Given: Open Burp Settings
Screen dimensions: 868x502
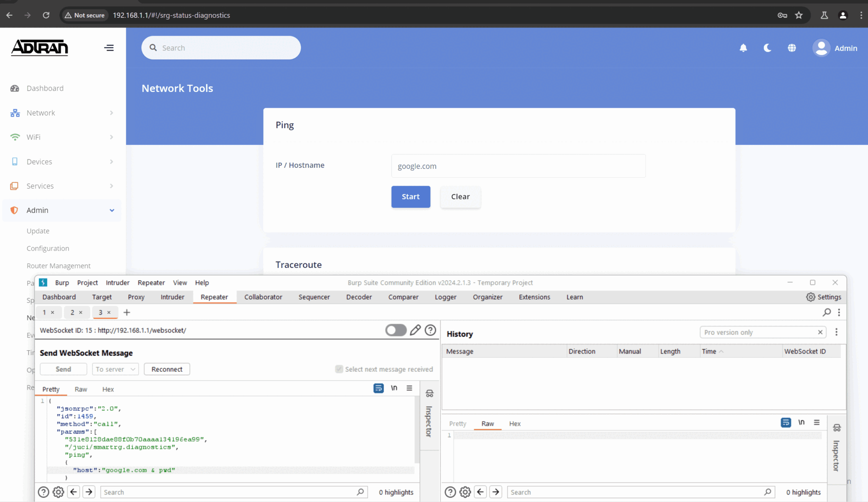Looking at the screenshot, I should (x=823, y=297).
